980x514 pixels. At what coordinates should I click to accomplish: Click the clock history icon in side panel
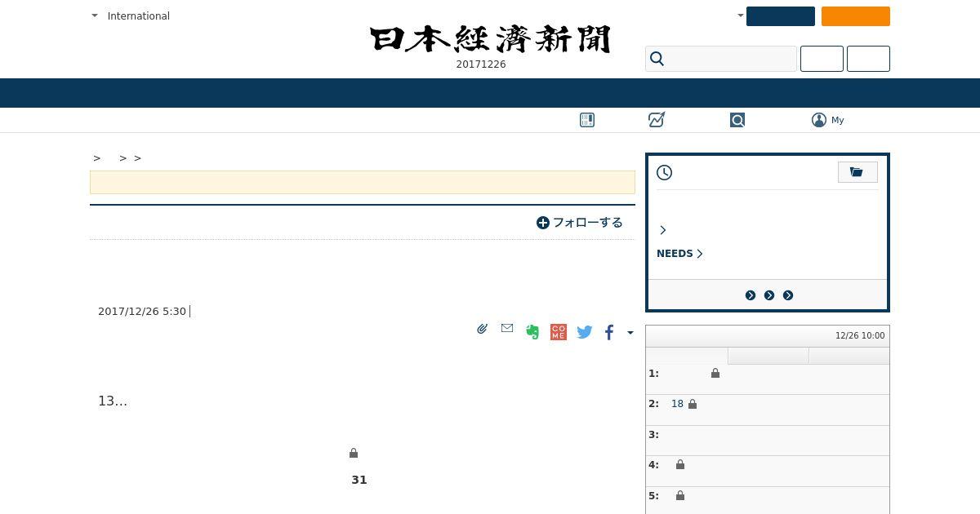click(x=665, y=172)
